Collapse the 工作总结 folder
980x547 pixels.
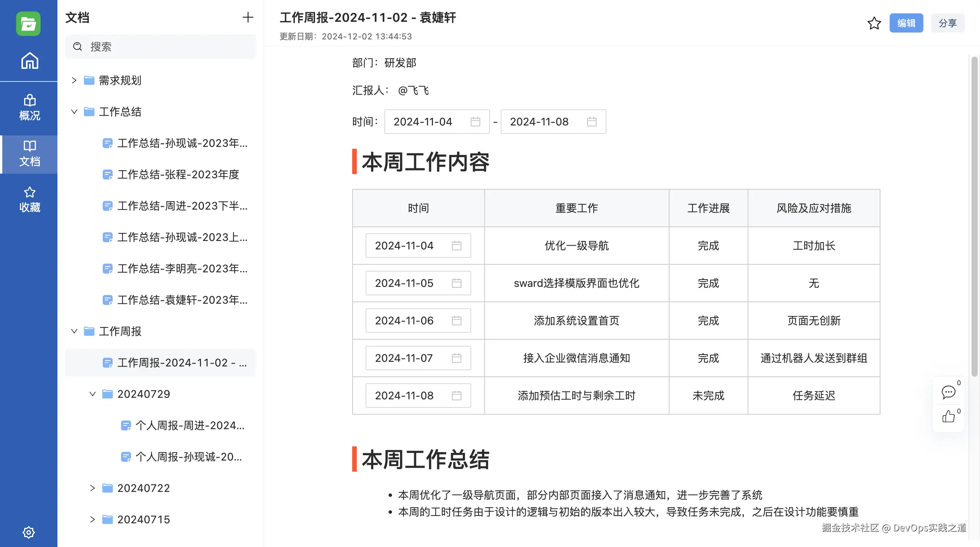tap(74, 112)
